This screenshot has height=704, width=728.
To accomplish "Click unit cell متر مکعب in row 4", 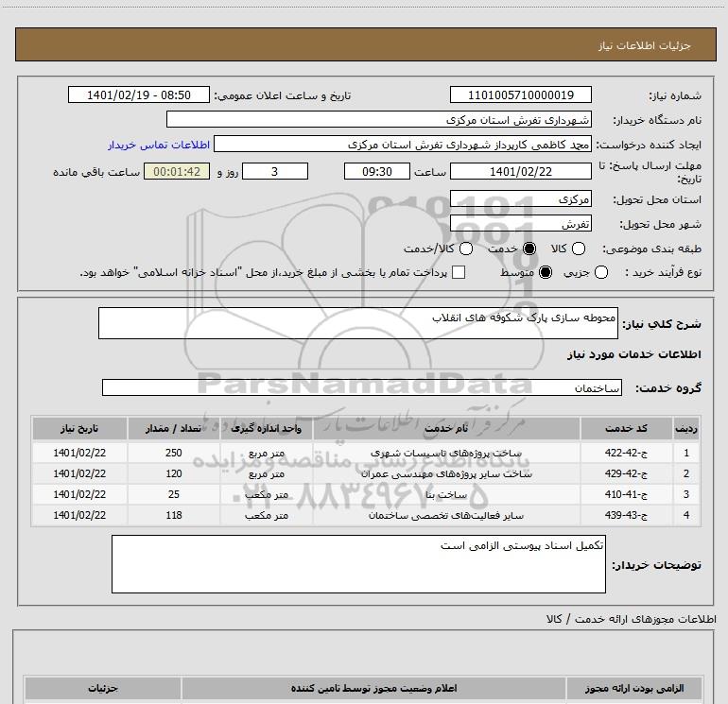I will [x=267, y=515].
